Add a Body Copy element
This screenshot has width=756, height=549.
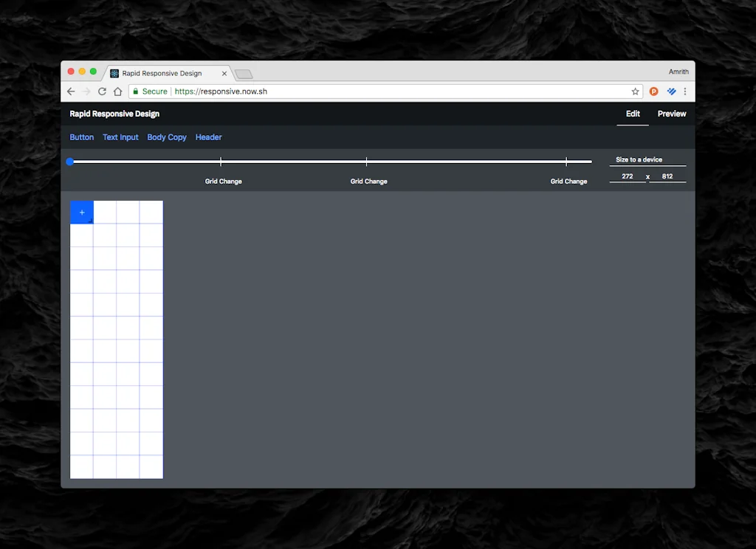(x=167, y=137)
